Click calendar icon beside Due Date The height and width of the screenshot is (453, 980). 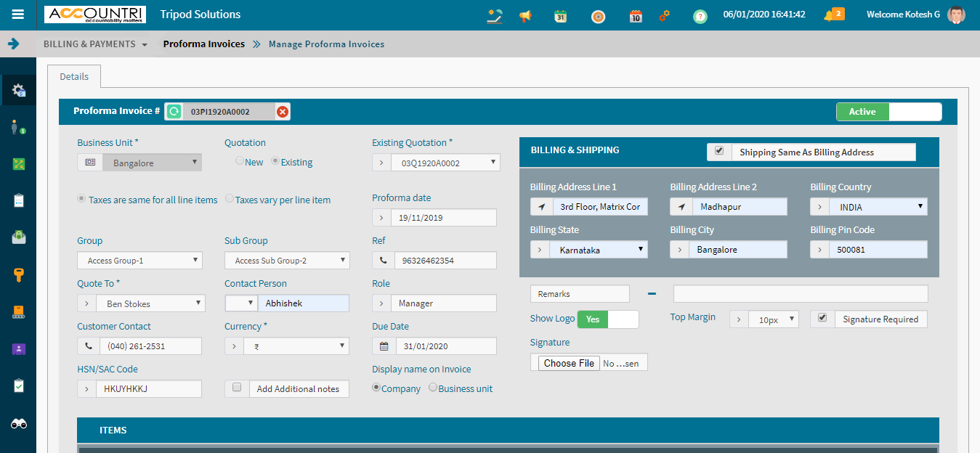click(384, 346)
